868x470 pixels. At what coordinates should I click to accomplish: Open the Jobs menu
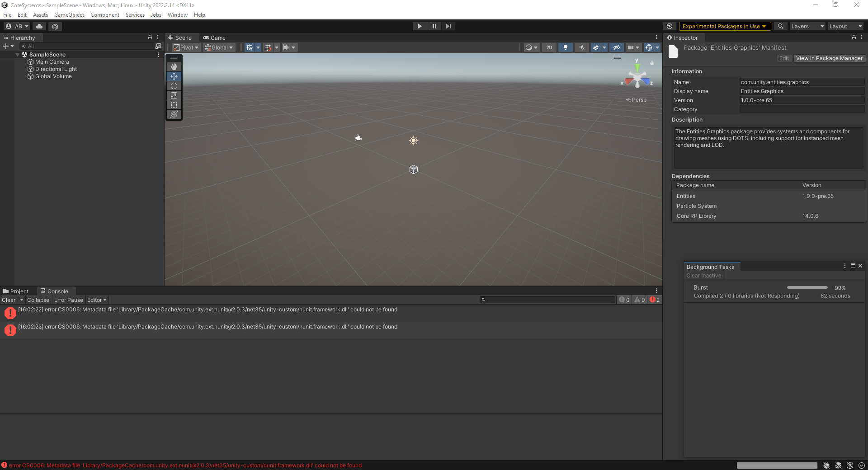click(156, 15)
